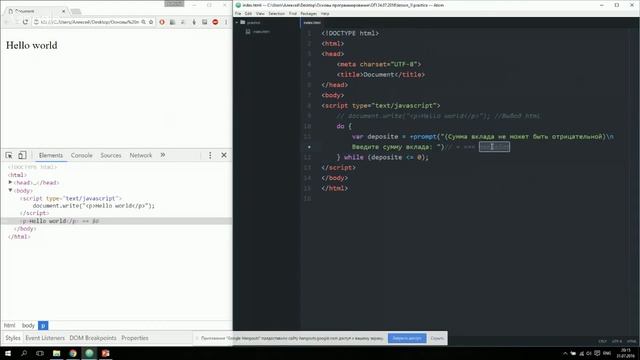Collapse the body node in DOM tree

[10, 190]
